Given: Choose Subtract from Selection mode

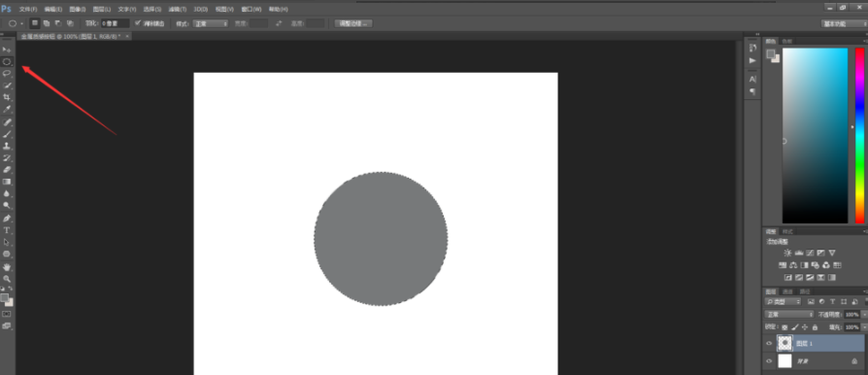Looking at the screenshot, I should [58, 23].
